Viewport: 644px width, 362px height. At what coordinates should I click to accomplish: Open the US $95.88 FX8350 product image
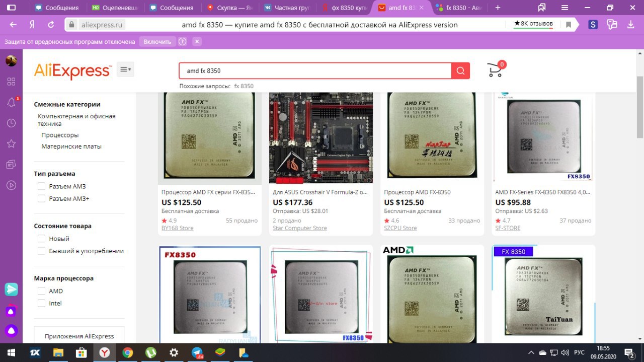(543, 138)
